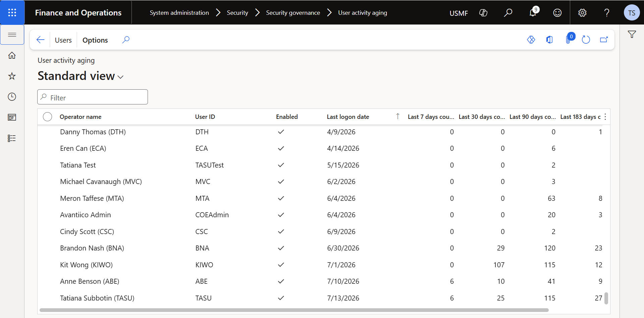Click the back arrow in action pane
Viewport: 644px width, 318px height.
tap(41, 40)
